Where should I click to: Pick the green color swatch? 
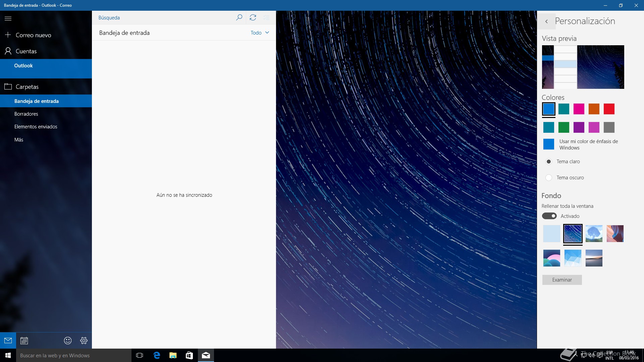[564, 127]
